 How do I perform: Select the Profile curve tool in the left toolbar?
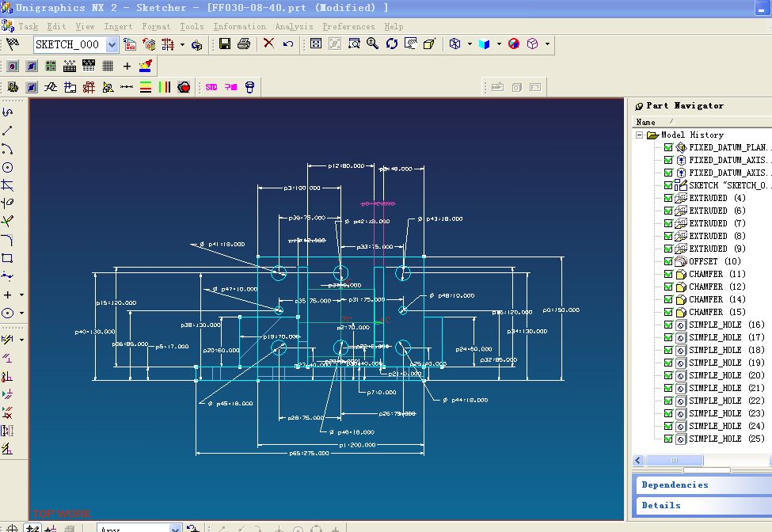click(7, 112)
